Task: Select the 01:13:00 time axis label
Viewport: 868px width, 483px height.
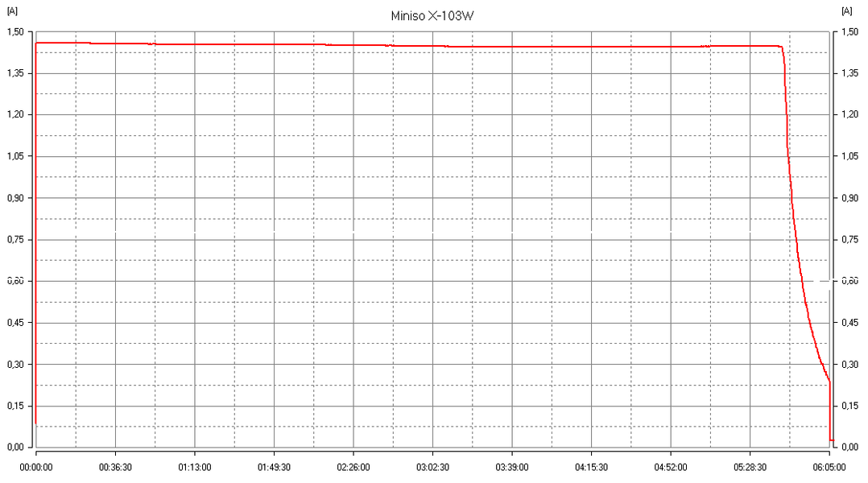Action: (x=195, y=468)
